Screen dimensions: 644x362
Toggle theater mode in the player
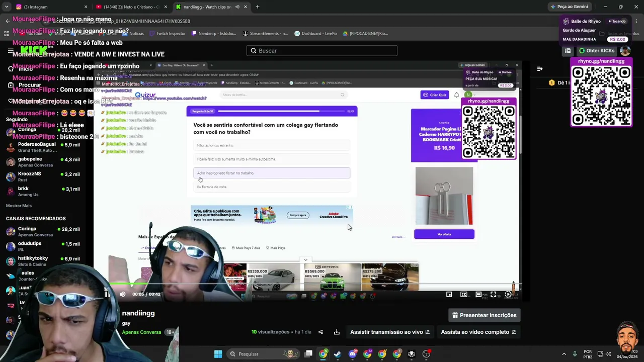point(478,295)
